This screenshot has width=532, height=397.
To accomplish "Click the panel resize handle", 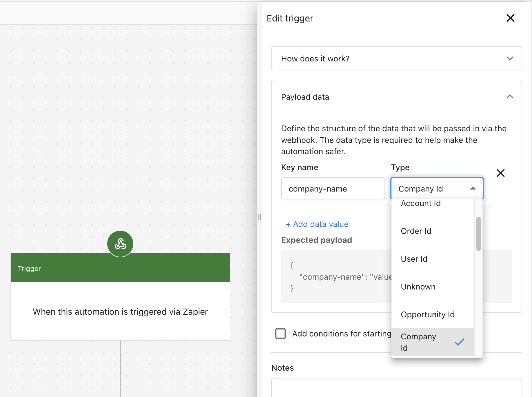I will pos(259,217).
